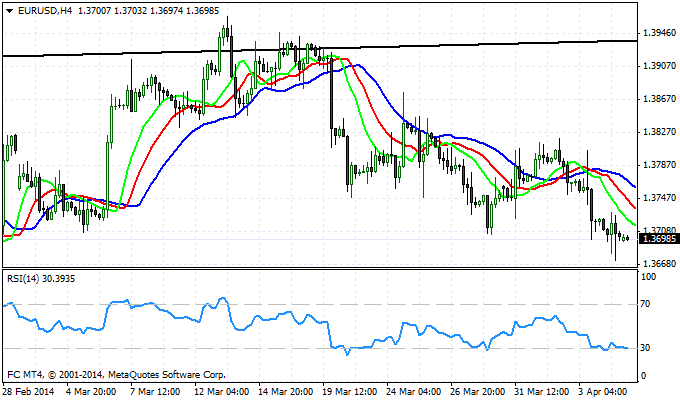Select the black trend line on the chart

(x=320, y=48)
